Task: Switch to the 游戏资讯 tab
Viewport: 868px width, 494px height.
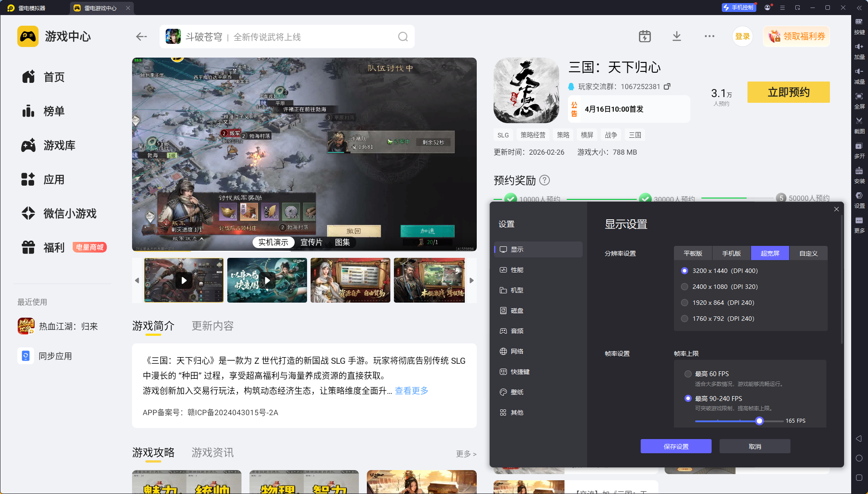Action: tap(213, 452)
